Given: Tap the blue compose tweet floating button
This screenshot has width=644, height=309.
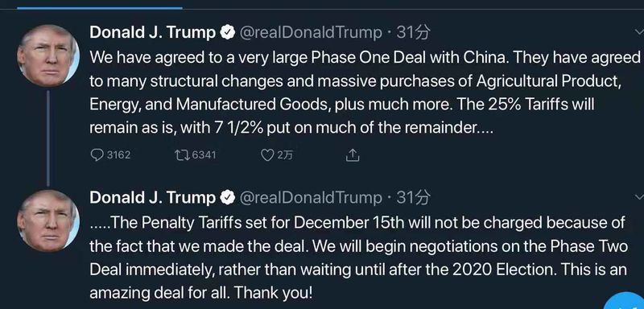Looking at the screenshot, I should [627, 302].
